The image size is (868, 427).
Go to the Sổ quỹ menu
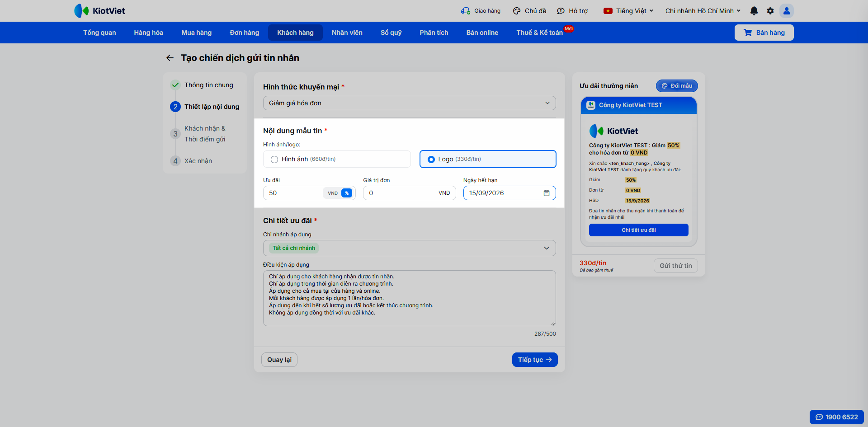point(391,33)
